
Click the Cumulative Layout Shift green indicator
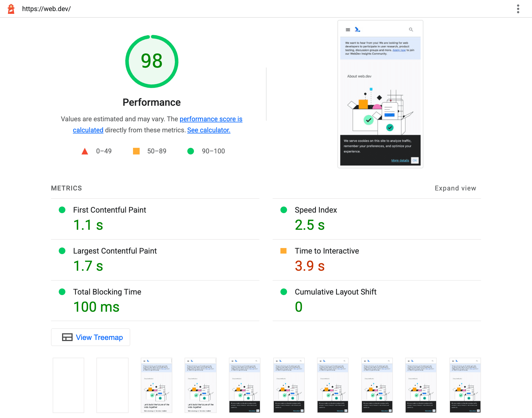point(282,291)
